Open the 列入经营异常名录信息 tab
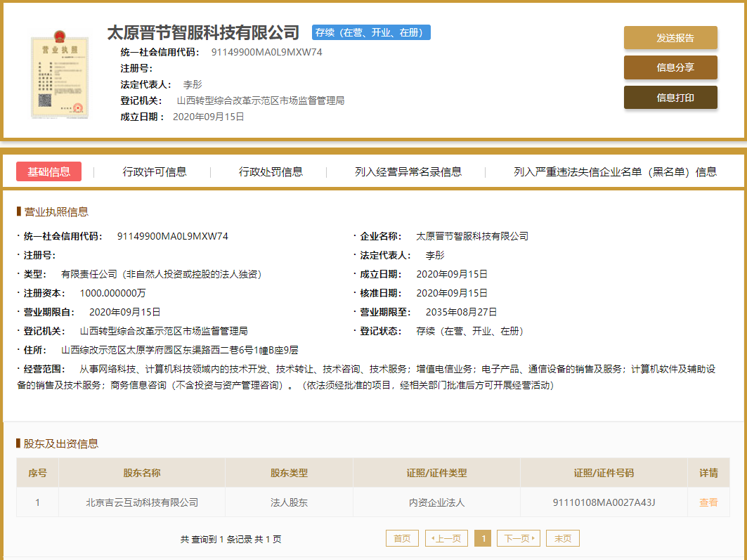This screenshot has height=560, width=747. coord(408,172)
